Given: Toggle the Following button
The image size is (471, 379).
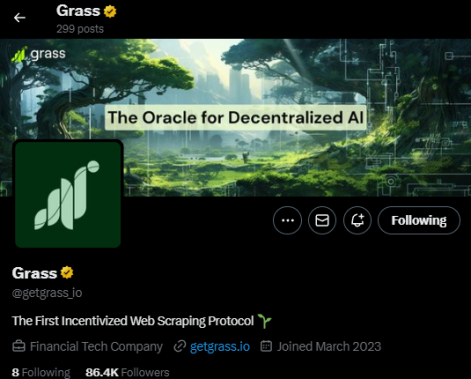Looking at the screenshot, I should coord(419,220).
